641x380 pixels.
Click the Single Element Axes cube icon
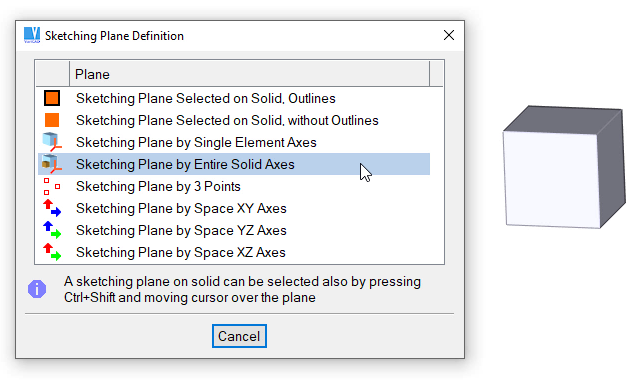52,142
